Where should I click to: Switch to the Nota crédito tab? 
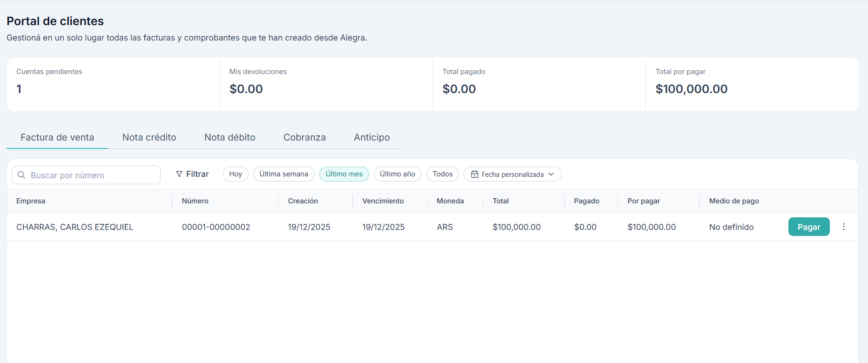149,137
